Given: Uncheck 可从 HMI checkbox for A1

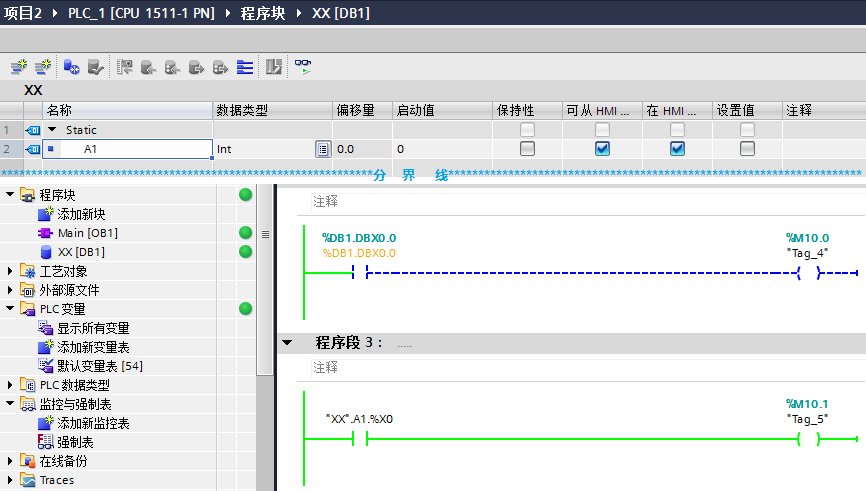Looking at the screenshot, I should [603, 149].
